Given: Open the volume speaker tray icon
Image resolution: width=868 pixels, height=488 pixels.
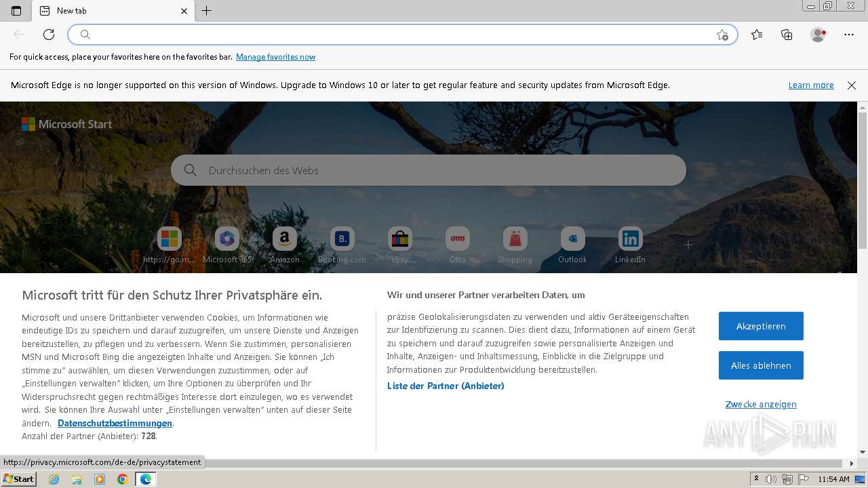Looking at the screenshot, I should (771, 479).
